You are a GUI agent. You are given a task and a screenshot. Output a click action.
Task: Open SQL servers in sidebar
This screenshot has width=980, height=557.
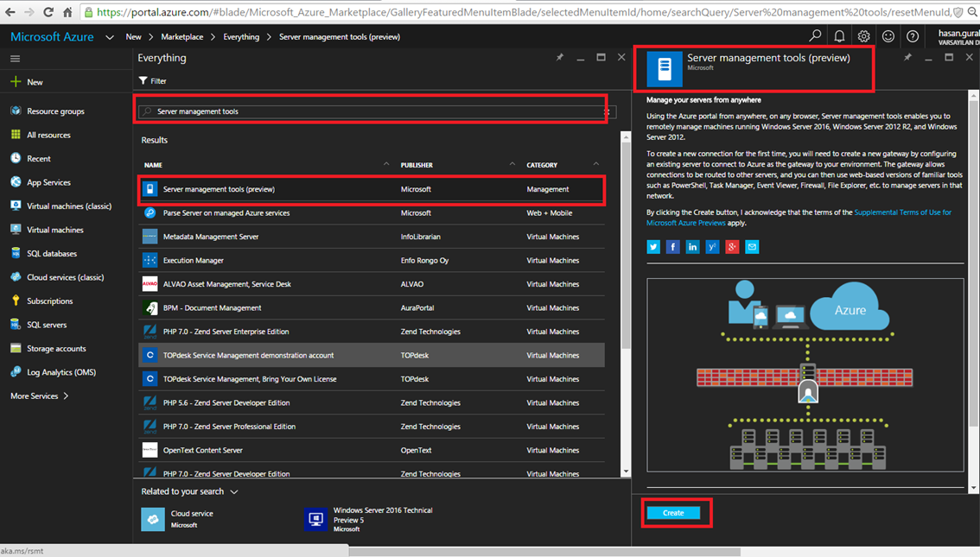47,325
